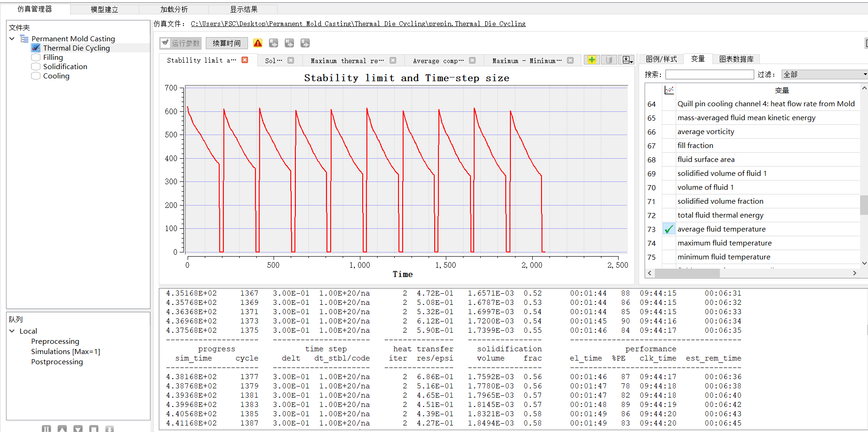Click the down-arrow queue icon
Screen dimensions: 868x432
(x=110, y=429)
